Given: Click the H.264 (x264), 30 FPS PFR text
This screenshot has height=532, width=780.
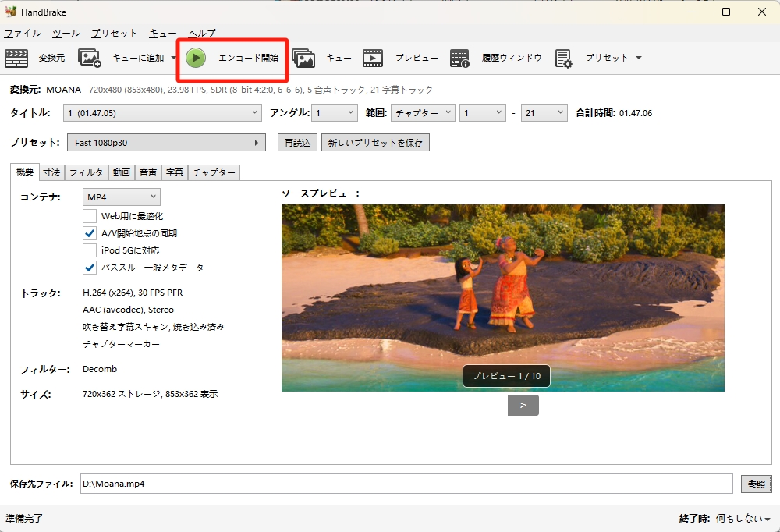Looking at the screenshot, I should click(133, 293).
